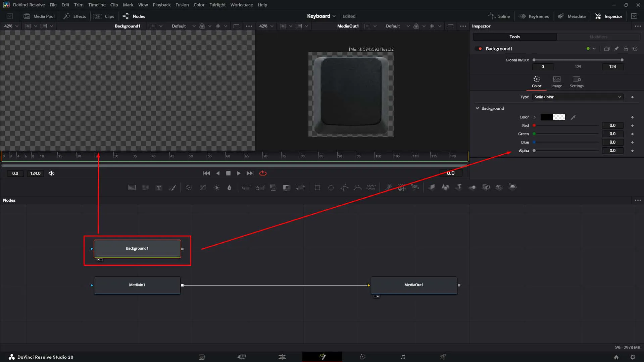Add a Transform node from toolbar
644x362 pixels.
[x=300, y=188]
